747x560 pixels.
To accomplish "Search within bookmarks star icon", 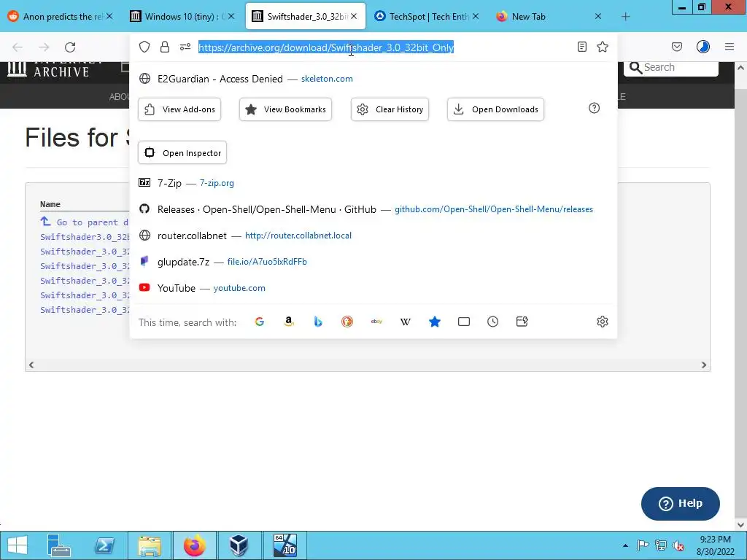I will pos(435,322).
